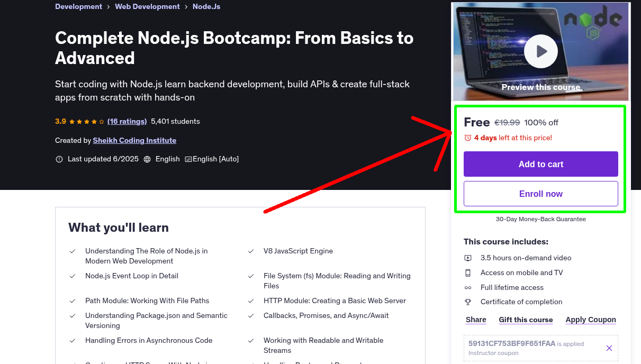Click English [Auto] caption language text
The width and height of the screenshot is (641, 364).
[215, 159]
